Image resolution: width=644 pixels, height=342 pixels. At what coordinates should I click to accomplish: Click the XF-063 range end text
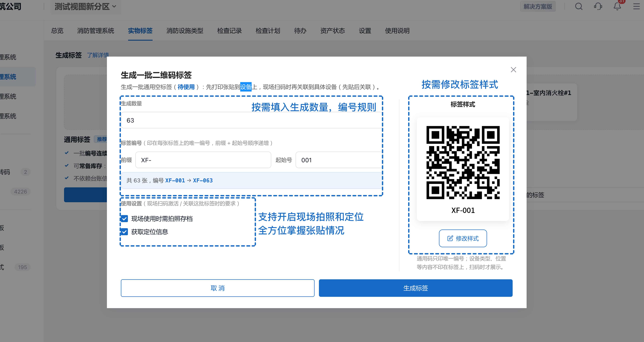point(203,180)
